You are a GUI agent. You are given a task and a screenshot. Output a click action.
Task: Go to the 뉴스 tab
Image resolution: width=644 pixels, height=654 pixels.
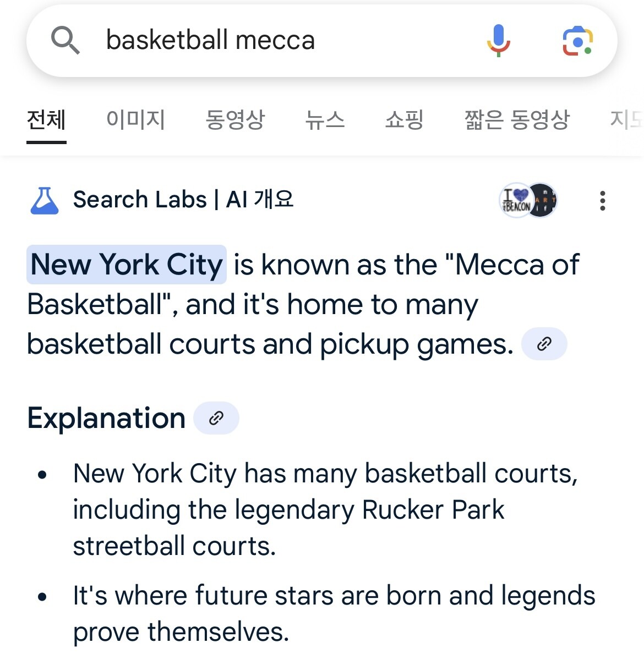(x=325, y=120)
